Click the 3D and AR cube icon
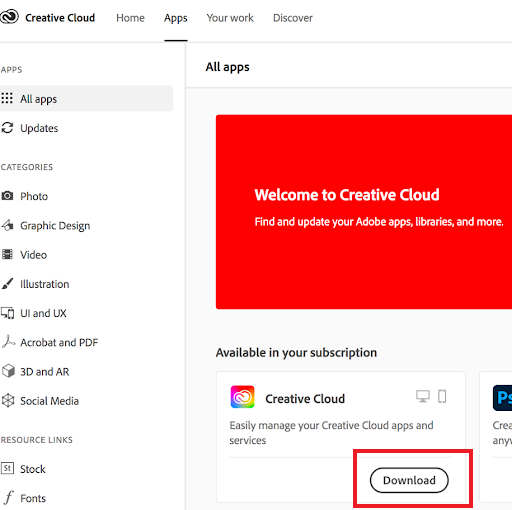The width and height of the screenshot is (512, 510). point(8,371)
